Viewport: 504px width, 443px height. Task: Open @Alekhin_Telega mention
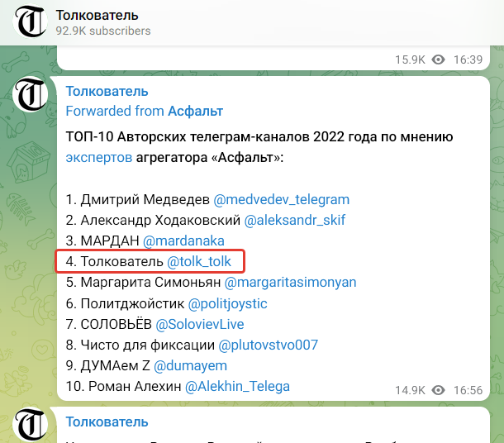pos(237,387)
